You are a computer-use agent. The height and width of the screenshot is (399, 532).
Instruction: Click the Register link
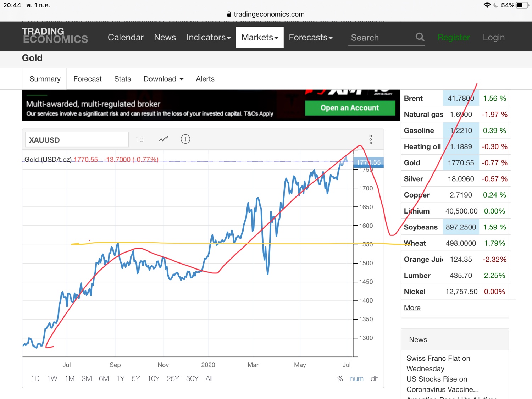tap(454, 37)
